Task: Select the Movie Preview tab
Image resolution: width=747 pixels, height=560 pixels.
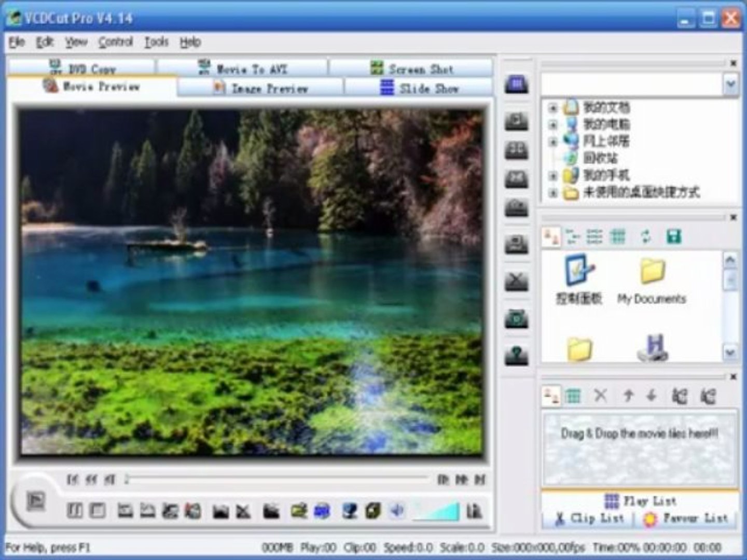Action: tap(92, 86)
